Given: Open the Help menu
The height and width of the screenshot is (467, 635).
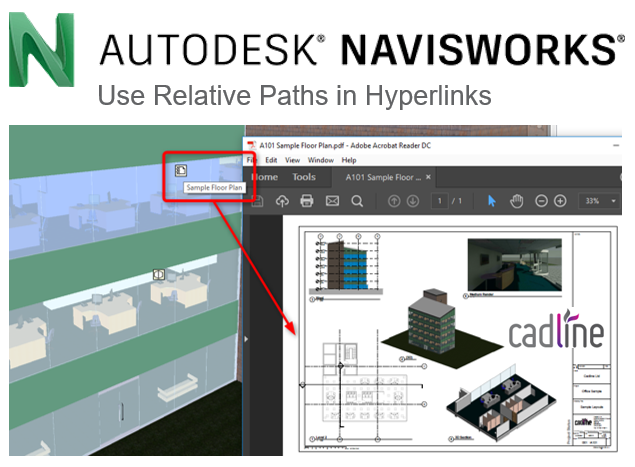Looking at the screenshot, I should [x=349, y=160].
